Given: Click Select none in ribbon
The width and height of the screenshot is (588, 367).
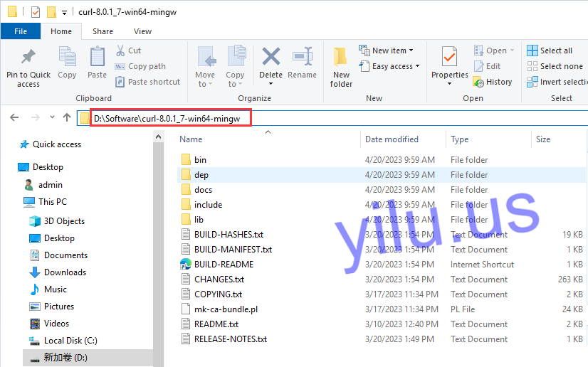Looking at the screenshot, I should point(555,66).
